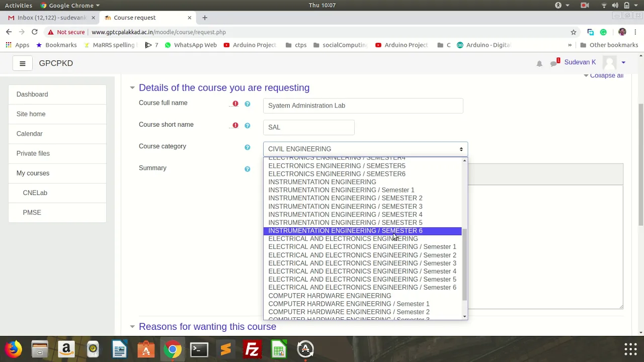Open Terminal from the dock

coord(199,349)
